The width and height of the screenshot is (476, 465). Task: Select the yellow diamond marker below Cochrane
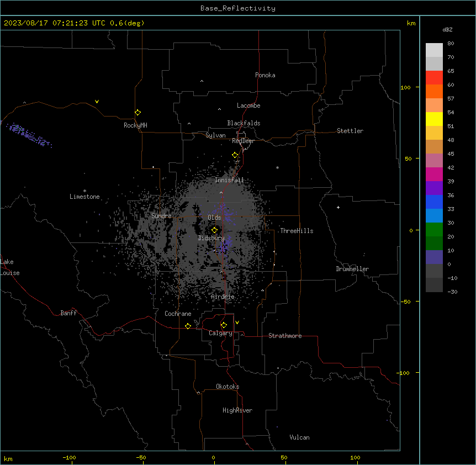coord(188,326)
